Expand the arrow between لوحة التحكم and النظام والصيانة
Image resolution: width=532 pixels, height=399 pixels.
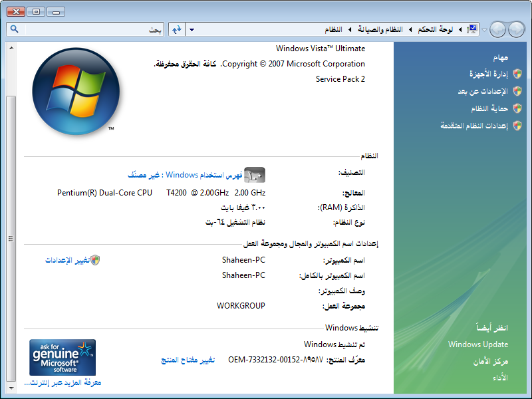(x=410, y=29)
